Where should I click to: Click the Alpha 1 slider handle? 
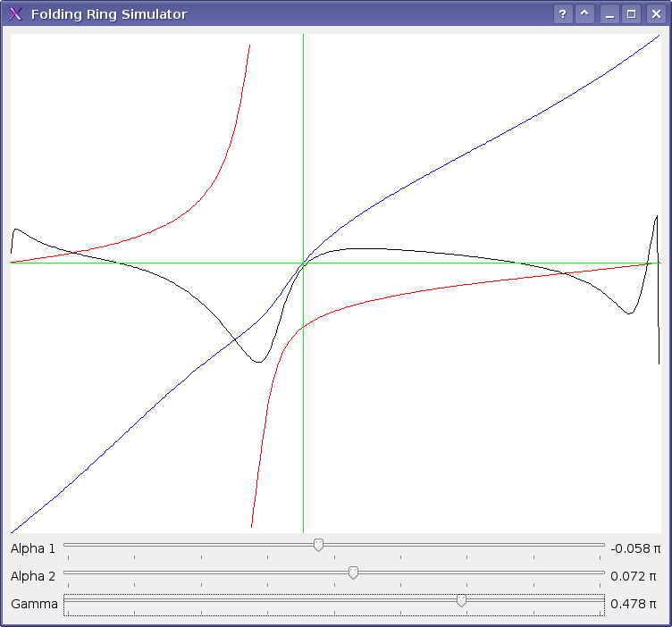[318, 545]
